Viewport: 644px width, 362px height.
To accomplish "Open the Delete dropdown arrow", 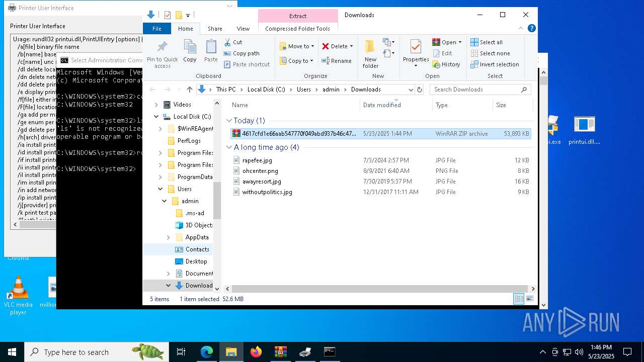I will click(351, 46).
